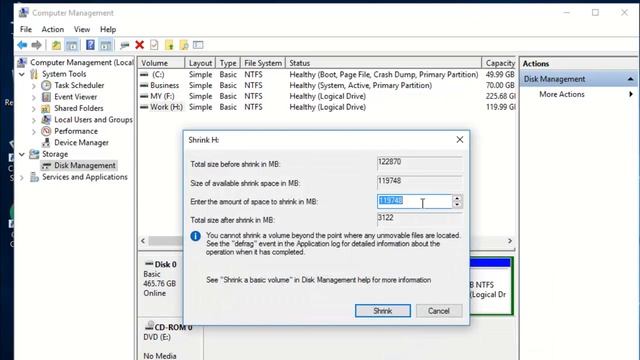Click the Storage node icon
Image resolution: width=640 pixels, height=360 pixels.
(34, 154)
